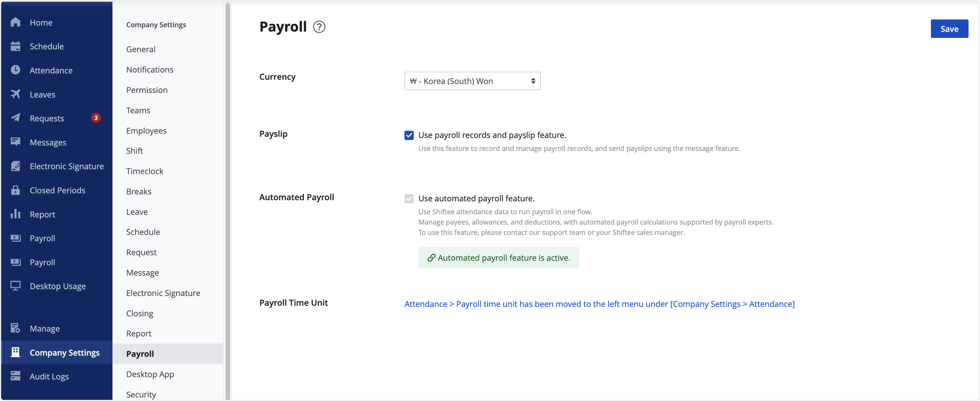Open Leaves via the airplane icon
Screen dimensions: 980x401
(15, 94)
